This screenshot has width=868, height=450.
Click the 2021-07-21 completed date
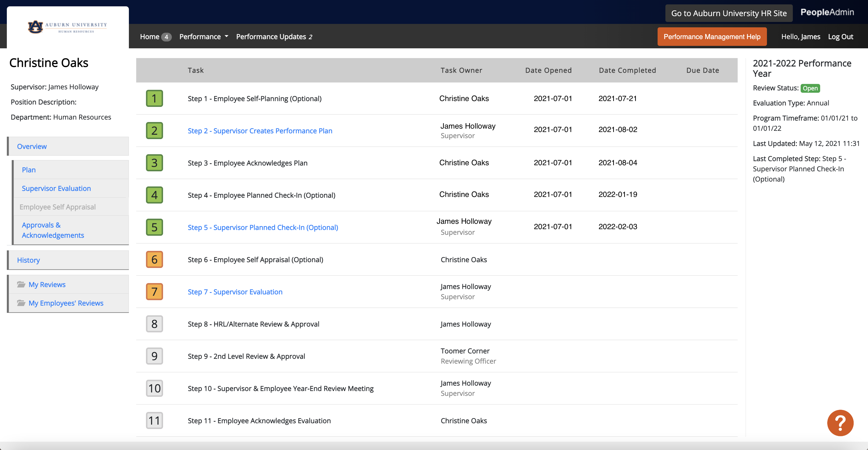point(618,98)
